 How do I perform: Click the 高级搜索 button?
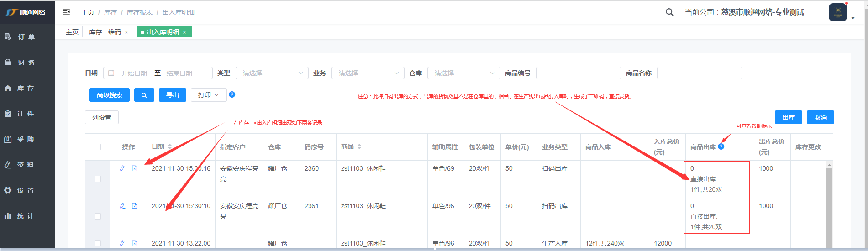pyautogui.click(x=110, y=95)
